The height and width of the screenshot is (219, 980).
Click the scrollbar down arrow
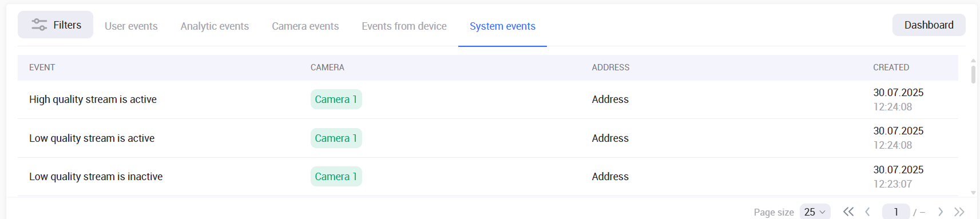pos(973,193)
